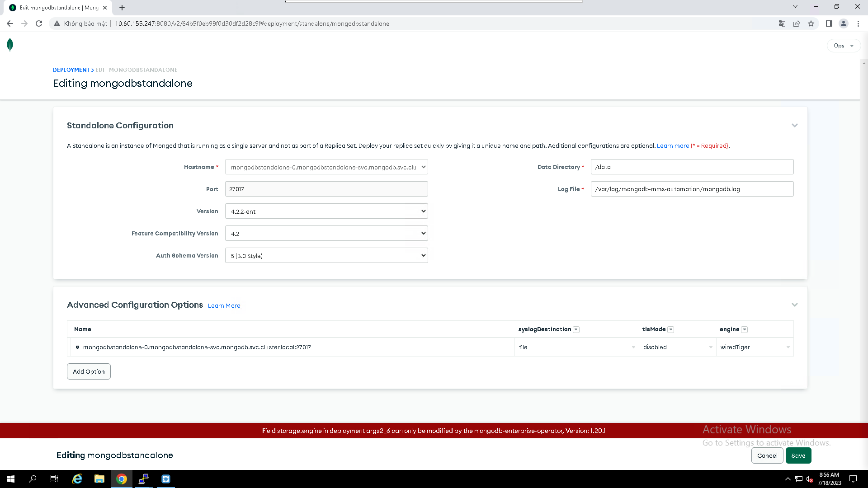Click the translate page icon
868x488 pixels.
(782, 23)
